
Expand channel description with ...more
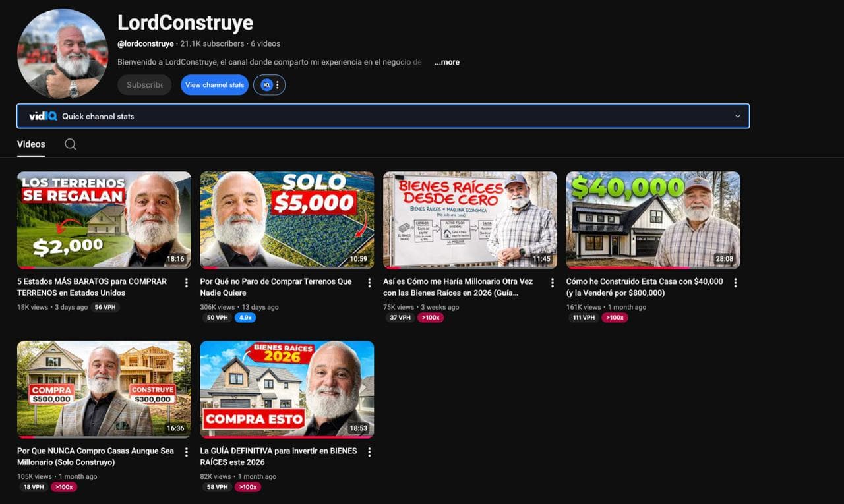(447, 62)
